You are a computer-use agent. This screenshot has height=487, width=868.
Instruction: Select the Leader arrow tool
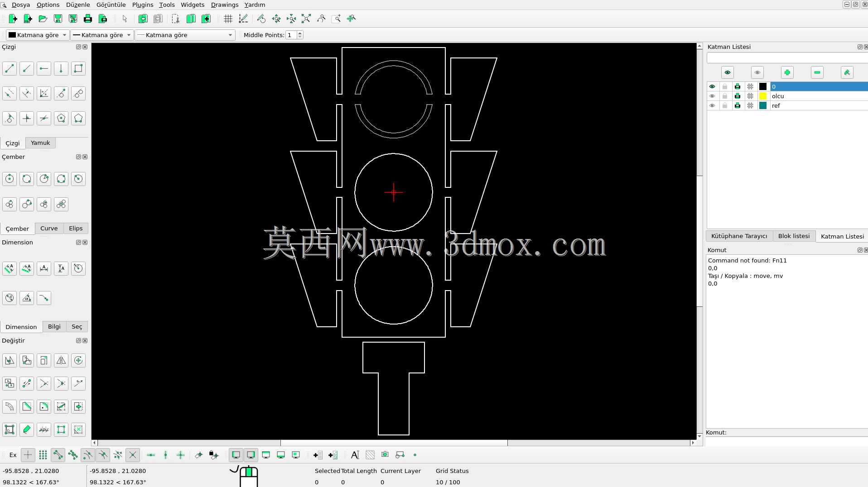(x=44, y=298)
